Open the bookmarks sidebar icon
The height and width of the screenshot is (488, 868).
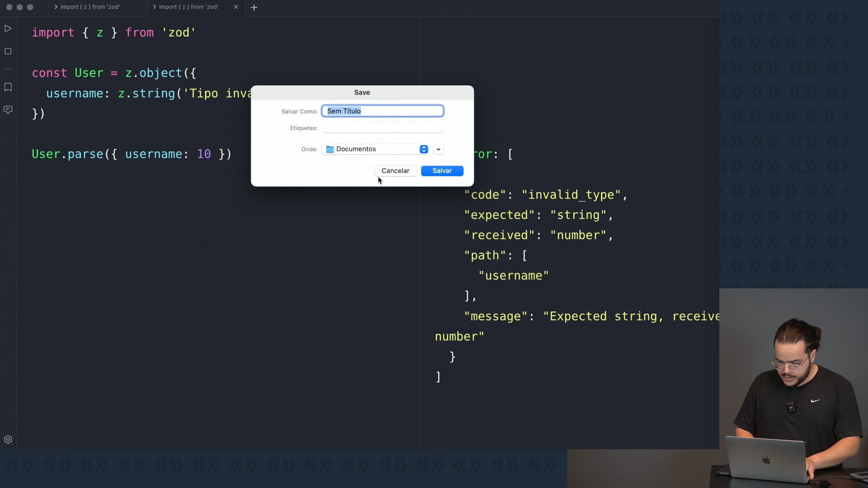click(x=8, y=87)
